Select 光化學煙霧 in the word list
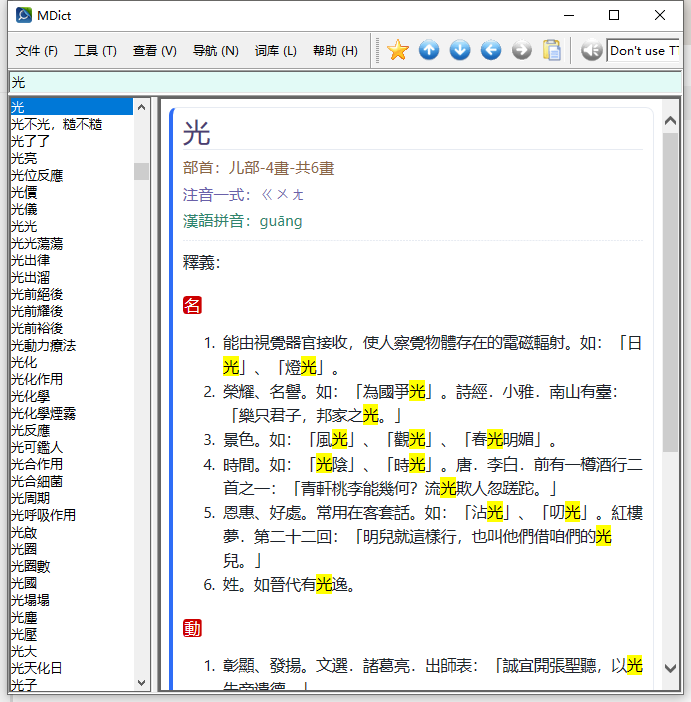 click(44, 413)
